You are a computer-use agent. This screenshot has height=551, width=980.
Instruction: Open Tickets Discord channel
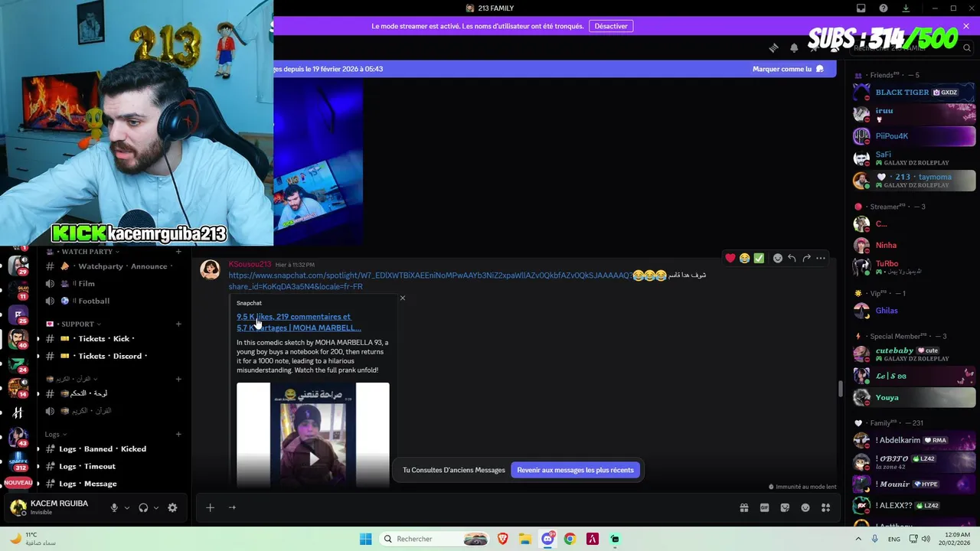click(x=113, y=356)
